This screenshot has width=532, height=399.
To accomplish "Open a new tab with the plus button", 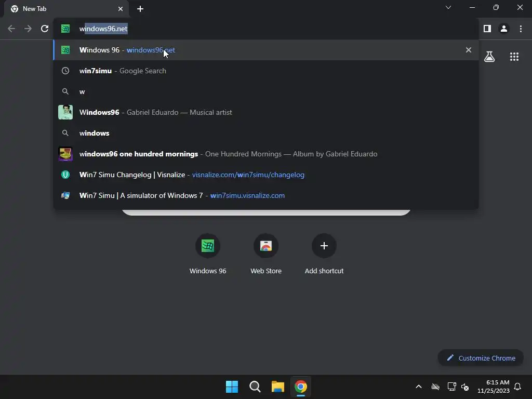I will pyautogui.click(x=140, y=9).
